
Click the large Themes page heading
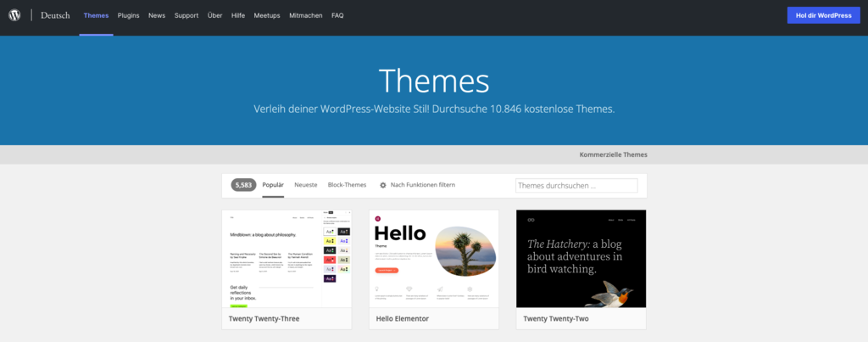pyautogui.click(x=434, y=81)
